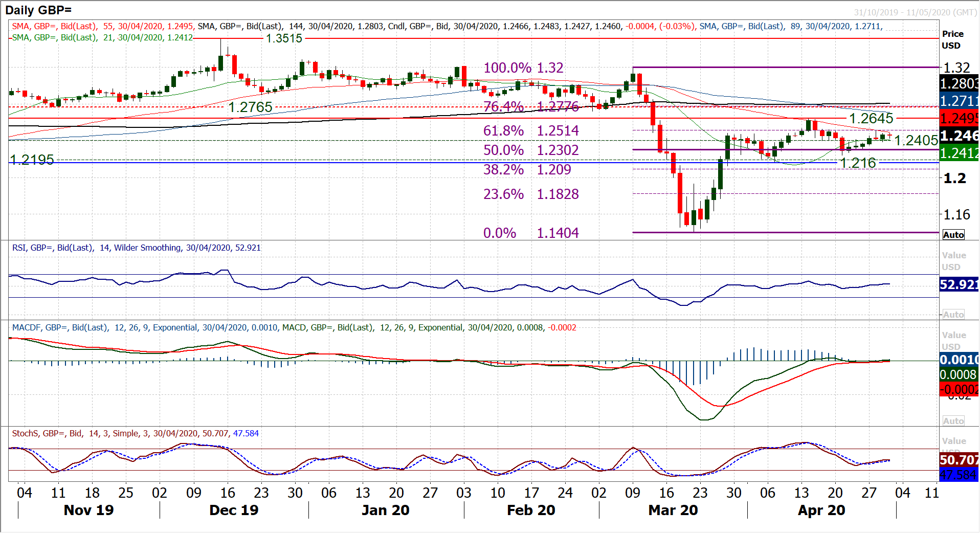980x533 pixels.
Task: Click the date range 31/10/2019 - 11/05/2020 (GMT)
Action: 915,12
